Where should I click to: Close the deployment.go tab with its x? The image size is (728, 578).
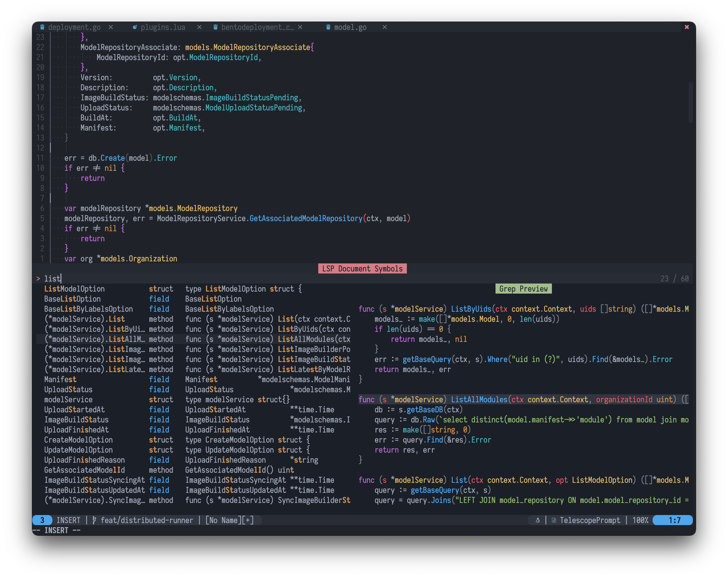pos(111,27)
